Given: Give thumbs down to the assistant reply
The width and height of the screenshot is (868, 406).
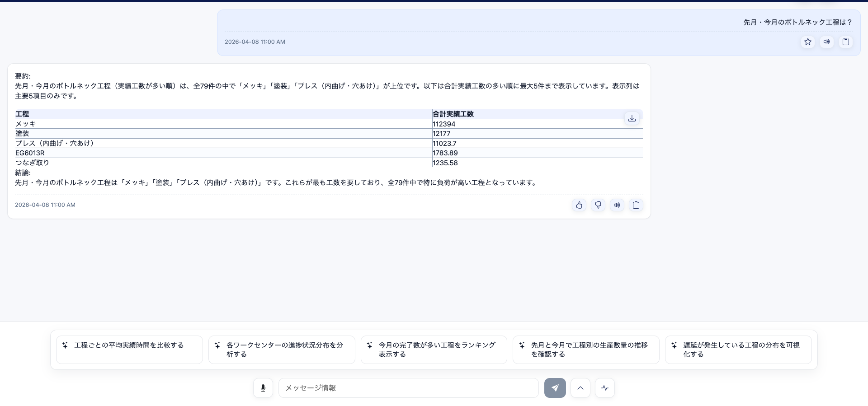Looking at the screenshot, I should 598,205.
